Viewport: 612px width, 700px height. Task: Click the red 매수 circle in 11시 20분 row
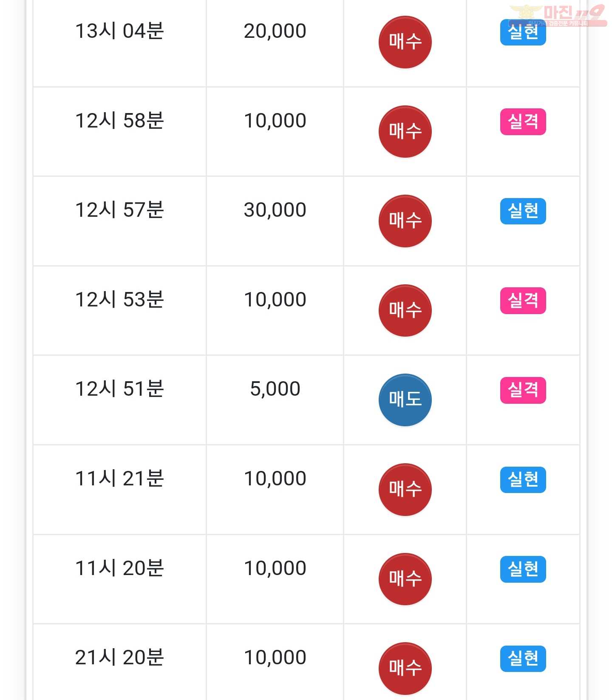click(405, 579)
